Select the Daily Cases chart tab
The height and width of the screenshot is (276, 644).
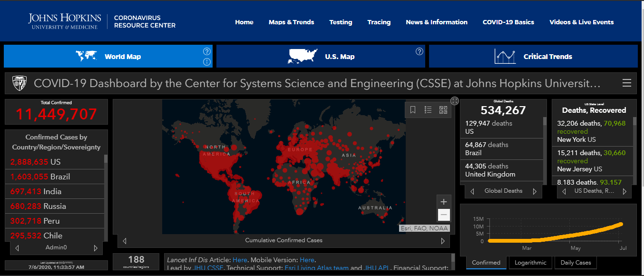click(x=576, y=263)
